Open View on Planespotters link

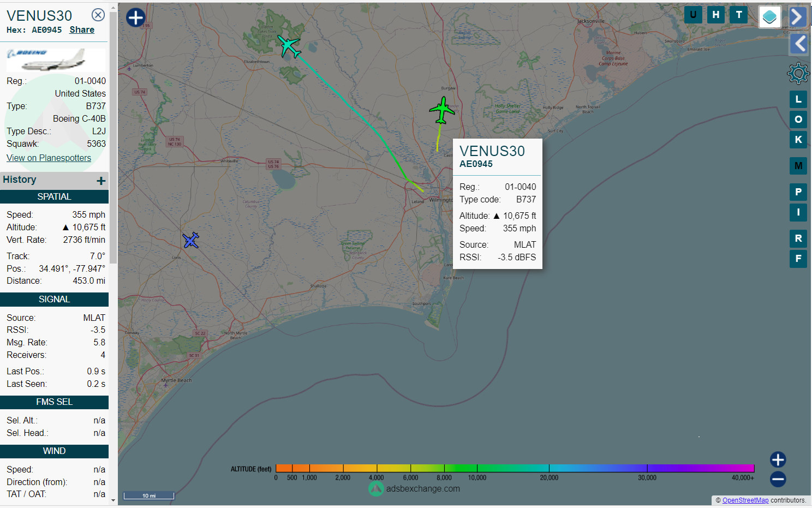click(x=49, y=158)
